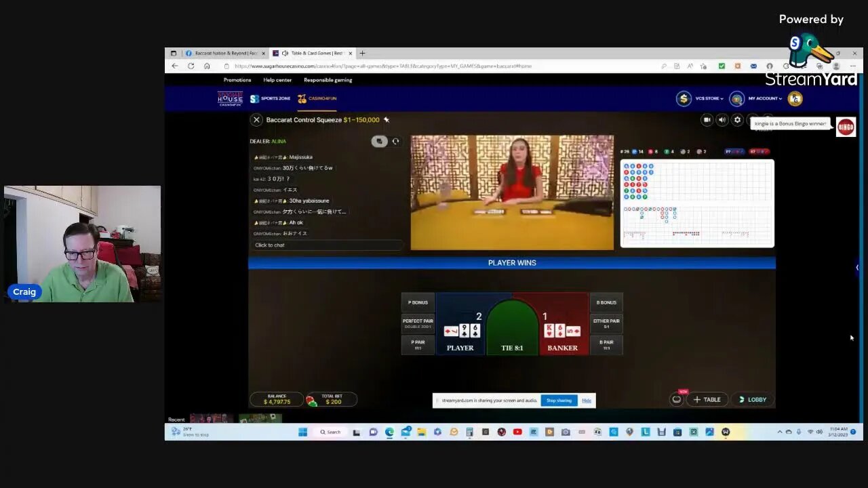Toggle the video camera icon
Image resolution: width=868 pixels, height=488 pixels.
pos(707,120)
